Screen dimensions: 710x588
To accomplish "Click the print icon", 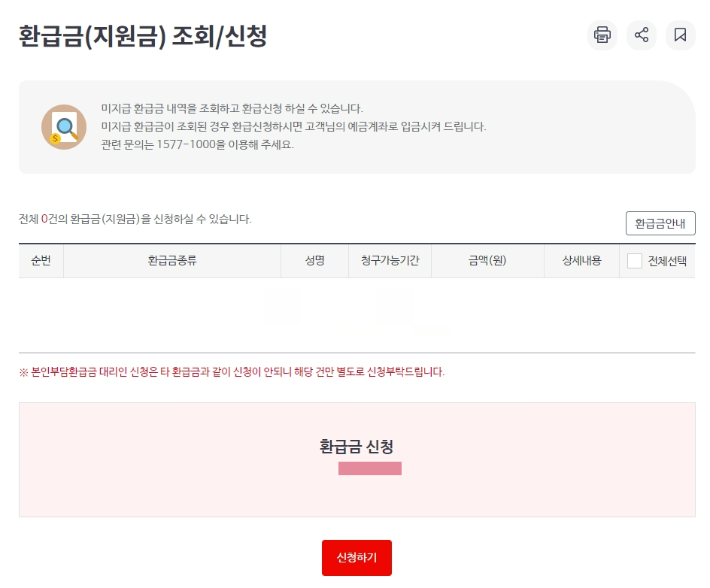I will [x=602, y=35].
